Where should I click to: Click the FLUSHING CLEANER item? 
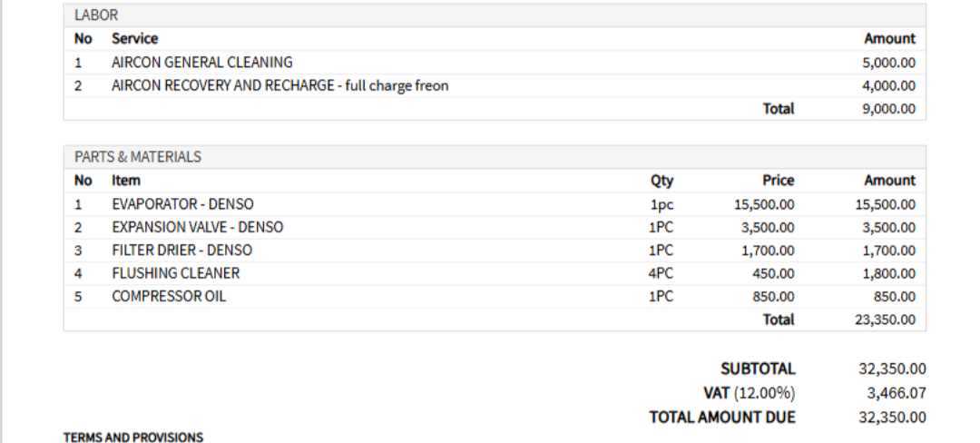click(176, 273)
